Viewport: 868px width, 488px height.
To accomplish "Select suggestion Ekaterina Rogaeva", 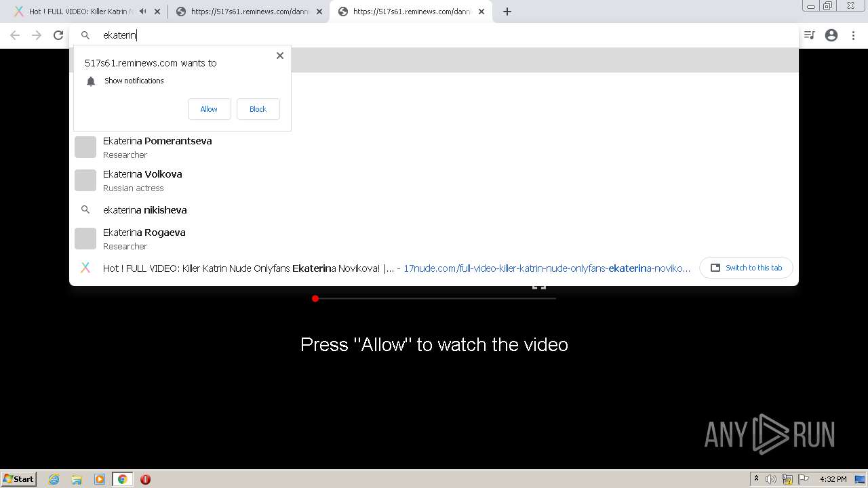I will pos(434,239).
